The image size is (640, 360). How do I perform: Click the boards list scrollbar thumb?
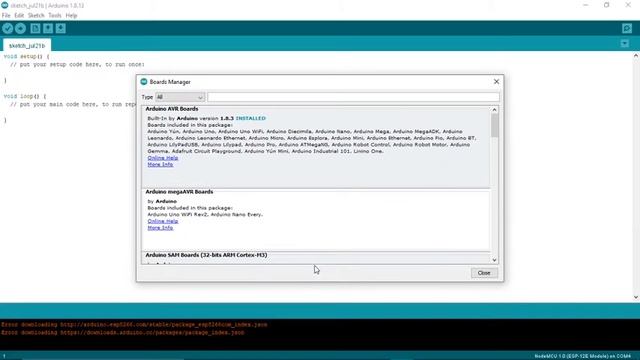494,125
